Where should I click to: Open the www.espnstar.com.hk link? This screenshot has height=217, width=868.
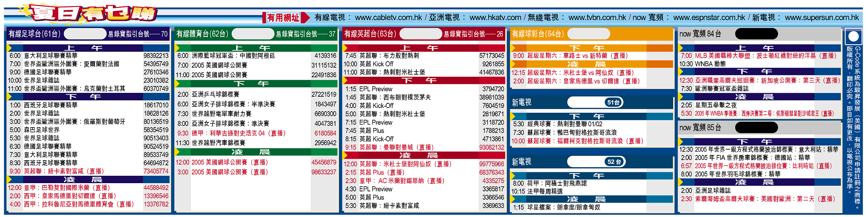(x=709, y=18)
